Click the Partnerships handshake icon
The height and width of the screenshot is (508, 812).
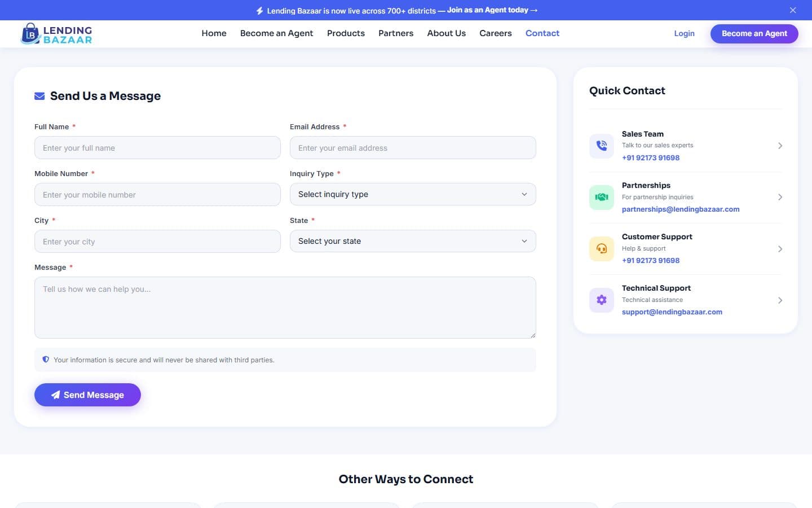click(602, 197)
